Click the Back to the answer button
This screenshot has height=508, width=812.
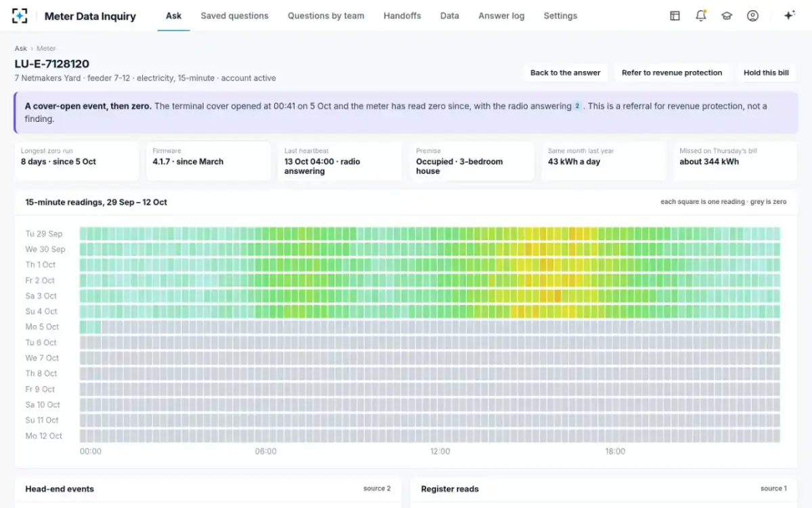pos(565,72)
